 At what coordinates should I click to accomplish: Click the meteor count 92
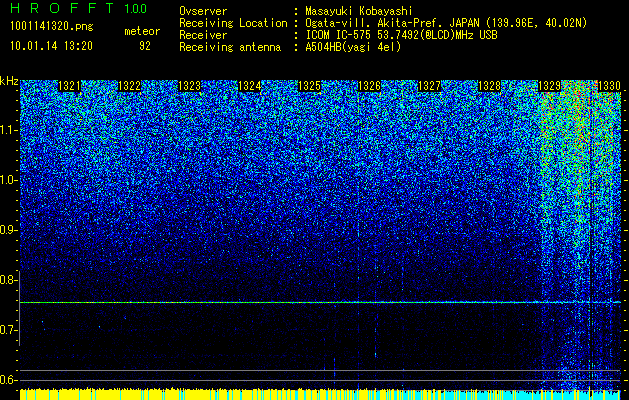[145, 46]
